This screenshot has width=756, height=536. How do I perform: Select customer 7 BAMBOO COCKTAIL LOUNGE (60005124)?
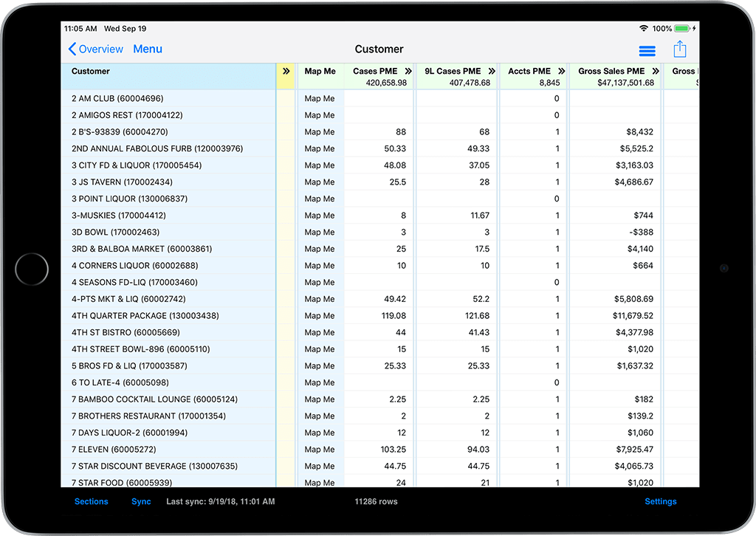[x=155, y=399]
